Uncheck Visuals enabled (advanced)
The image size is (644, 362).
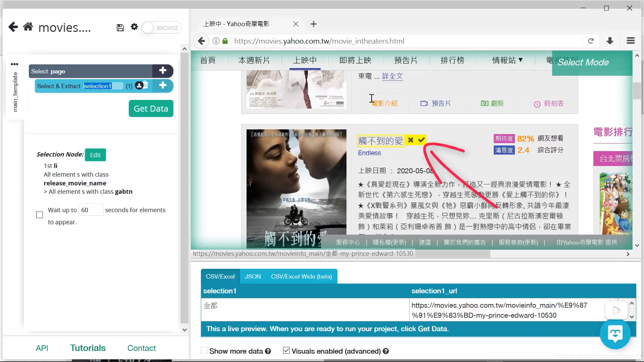tap(286, 351)
